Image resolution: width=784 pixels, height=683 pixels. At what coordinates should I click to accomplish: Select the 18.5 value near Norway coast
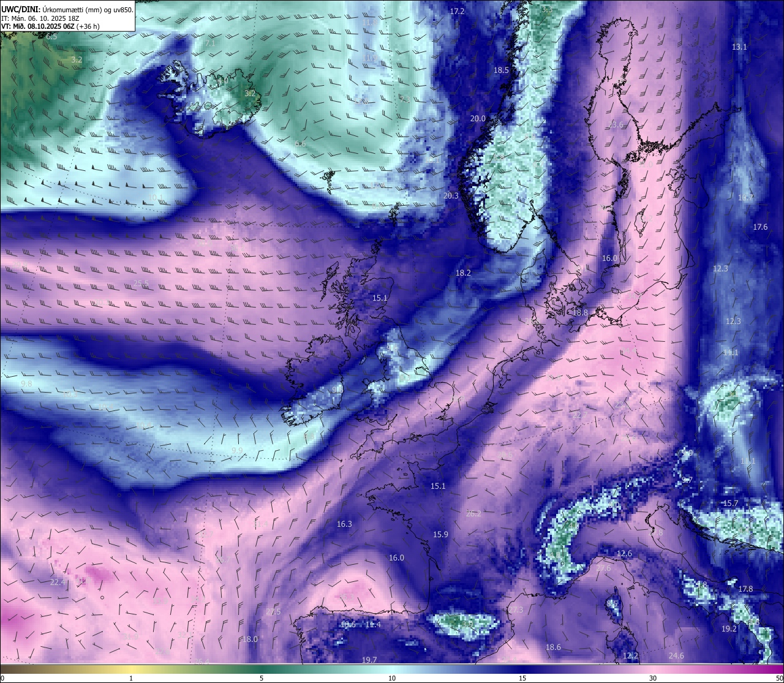501,70
